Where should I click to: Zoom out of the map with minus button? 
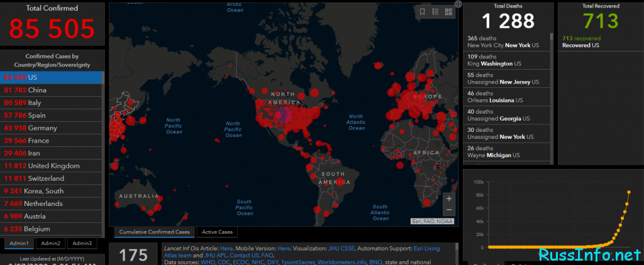(449, 210)
